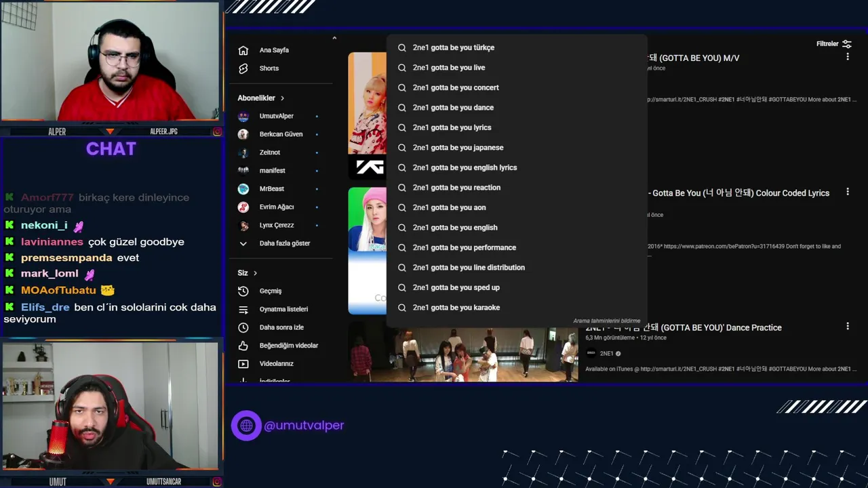Open Geçmiş history icon

[x=243, y=291]
